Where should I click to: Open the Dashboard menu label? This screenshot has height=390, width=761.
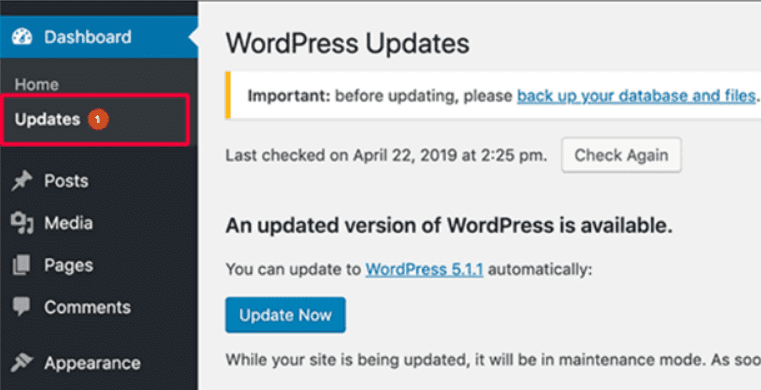[88, 37]
